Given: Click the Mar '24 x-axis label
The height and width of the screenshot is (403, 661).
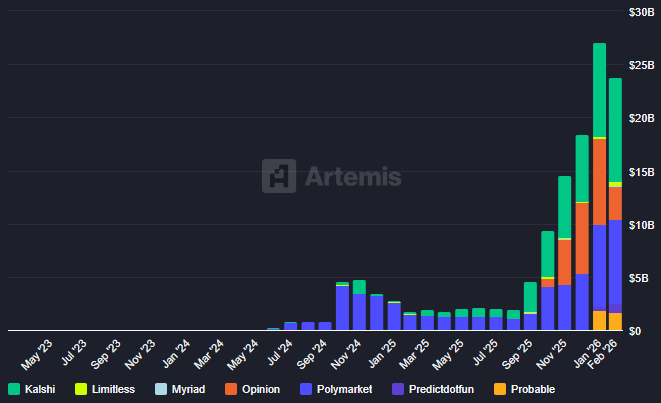Looking at the screenshot, I should (x=209, y=354).
